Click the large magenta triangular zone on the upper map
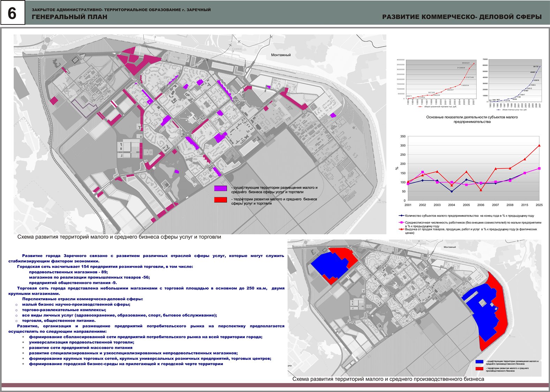 [134, 61]
